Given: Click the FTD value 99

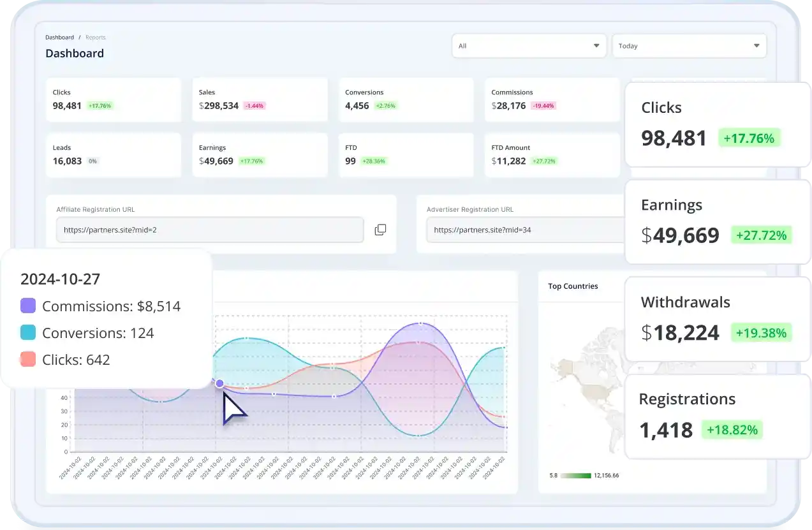Looking at the screenshot, I should (350, 161).
